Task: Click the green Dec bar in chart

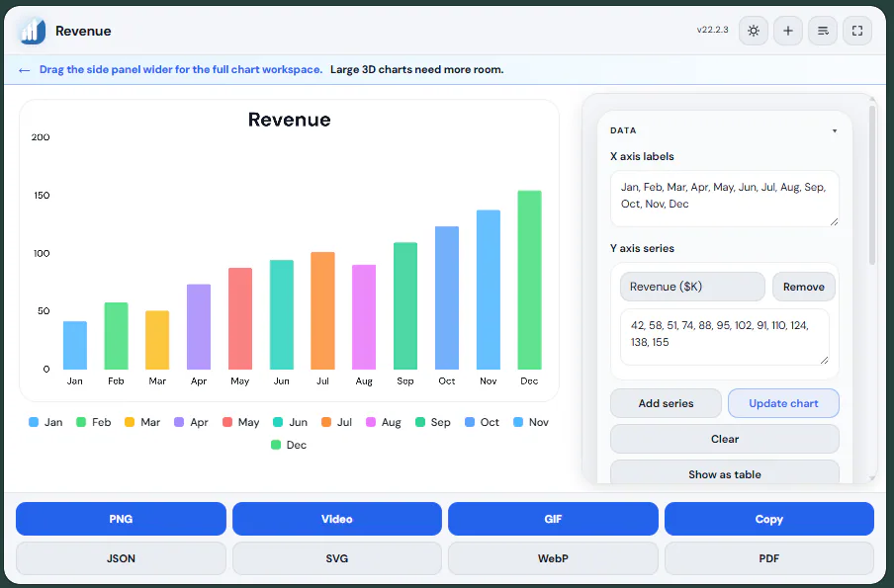Action: (529, 280)
